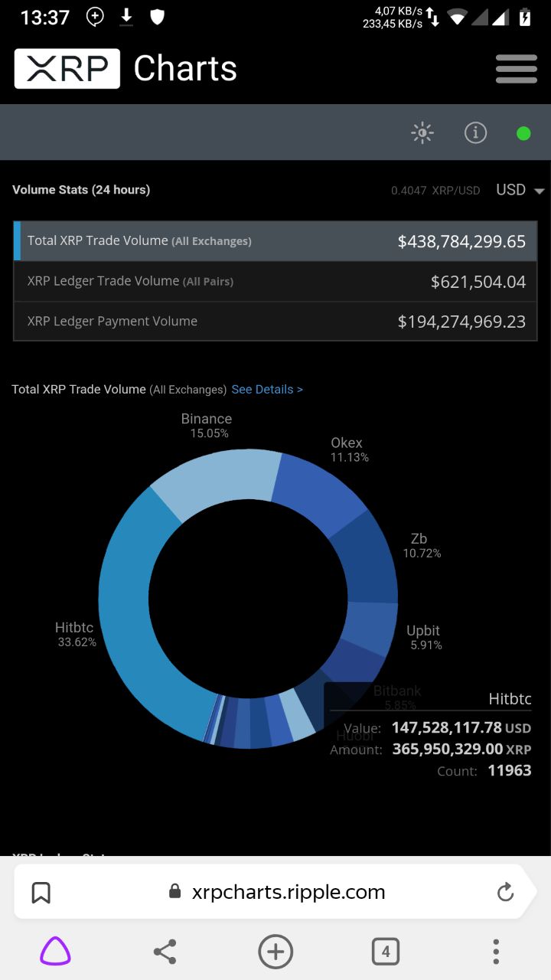Click the tooltip count 11963
The image size is (551, 980).
point(510,770)
